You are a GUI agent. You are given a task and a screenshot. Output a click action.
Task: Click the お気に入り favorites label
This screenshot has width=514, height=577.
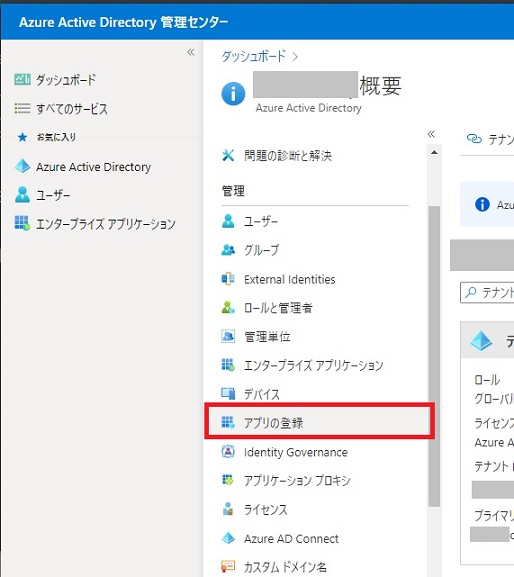click(56, 137)
